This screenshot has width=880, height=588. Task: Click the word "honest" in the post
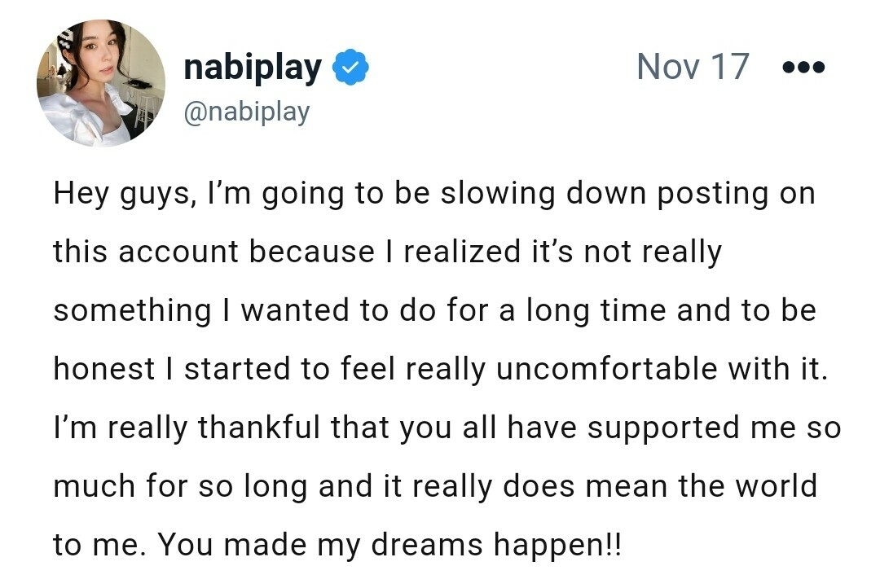tap(103, 370)
